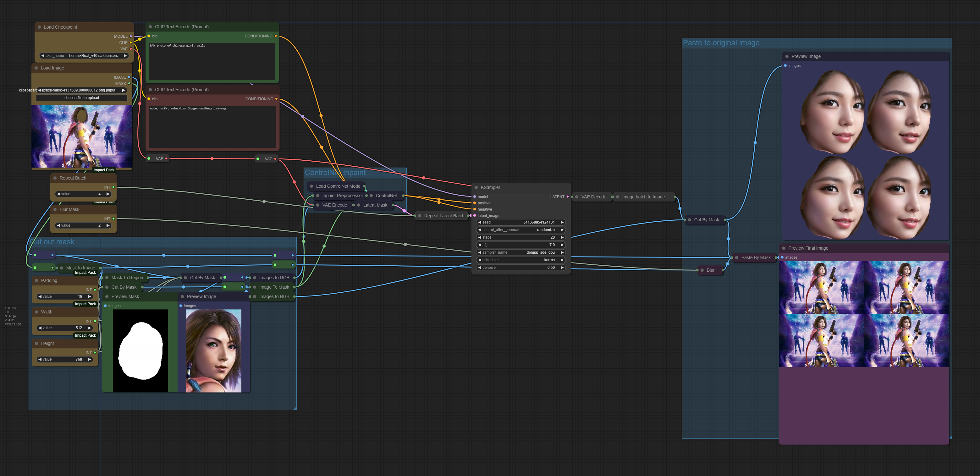Click the choose file to upload button

tap(81, 98)
